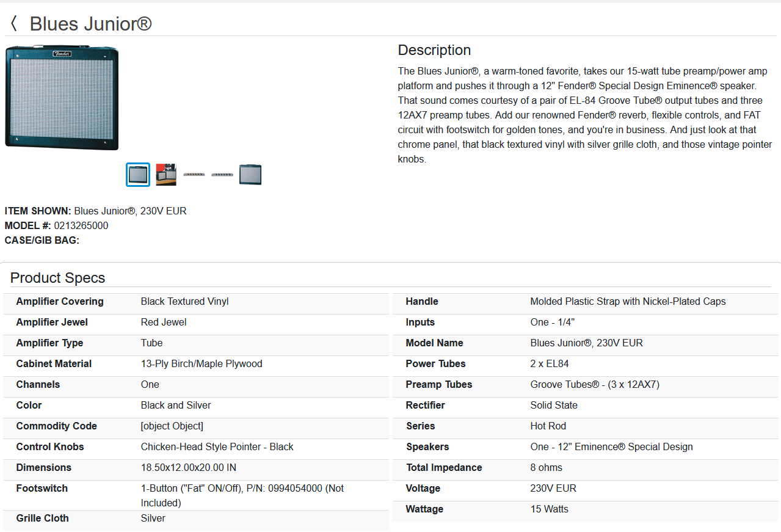This screenshot has height=532, width=781.
Task: Click the Handle spec label
Action: 422,301
